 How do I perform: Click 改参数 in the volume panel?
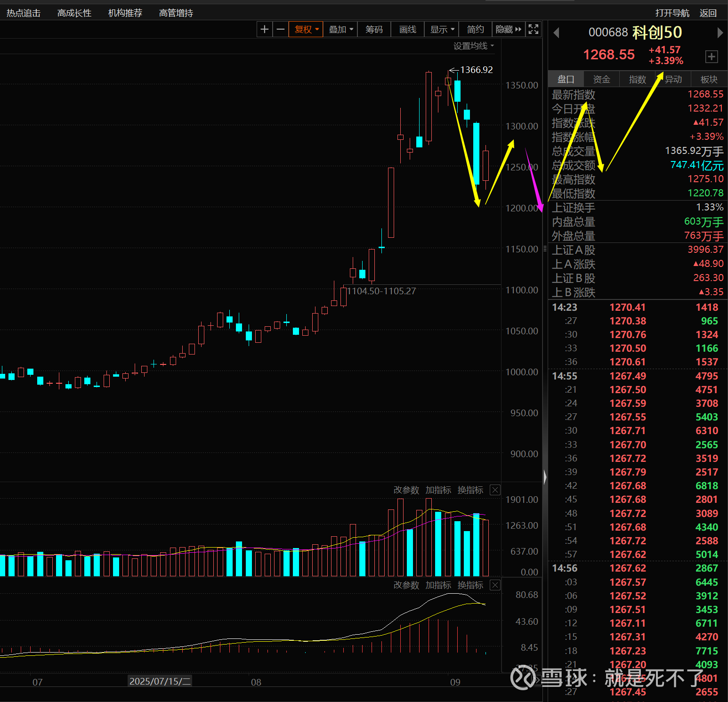(x=406, y=490)
